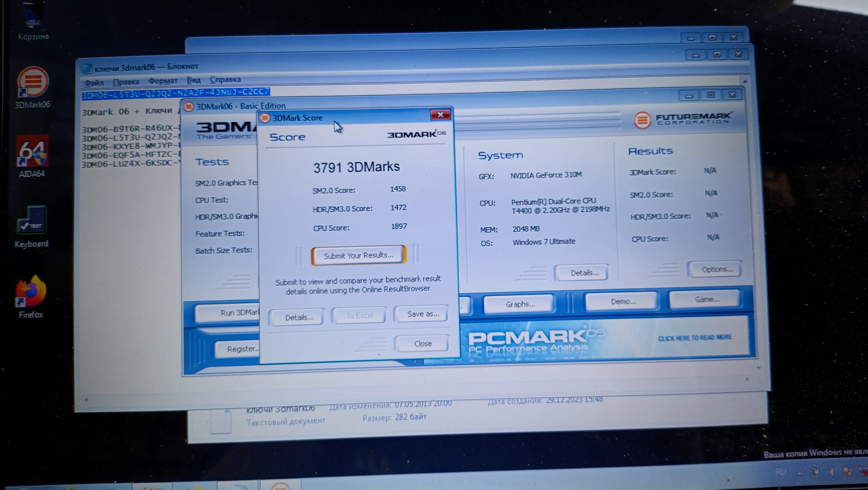Click SM2.0 Score value 1458

pyautogui.click(x=398, y=189)
